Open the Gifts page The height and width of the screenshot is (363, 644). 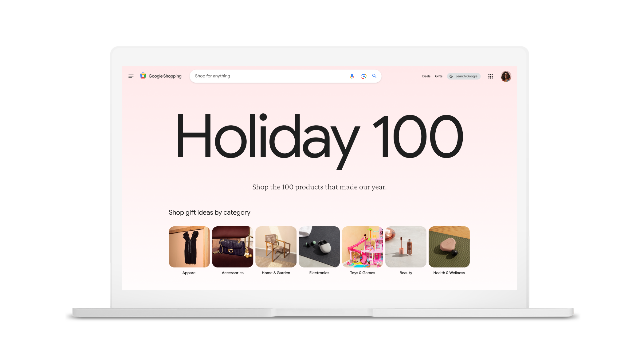click(438, 76)
